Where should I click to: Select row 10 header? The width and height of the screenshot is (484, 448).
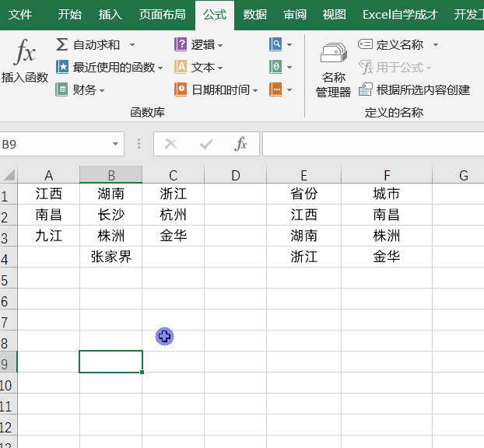[9, 383]
